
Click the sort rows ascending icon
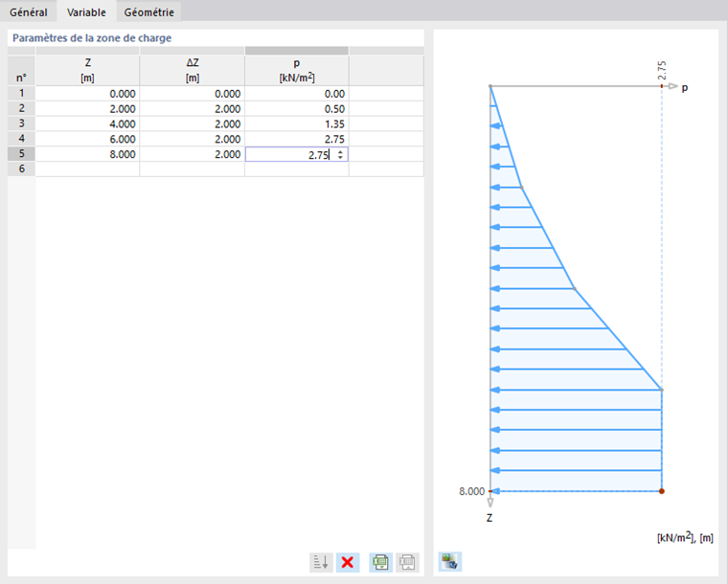pyautogui.click(x=321, y=562)
